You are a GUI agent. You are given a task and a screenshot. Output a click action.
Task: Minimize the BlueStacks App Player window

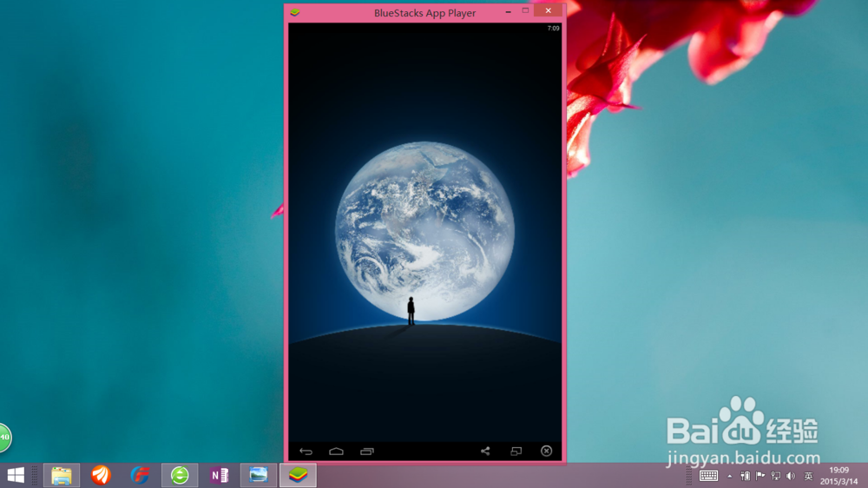click(508, 11)
